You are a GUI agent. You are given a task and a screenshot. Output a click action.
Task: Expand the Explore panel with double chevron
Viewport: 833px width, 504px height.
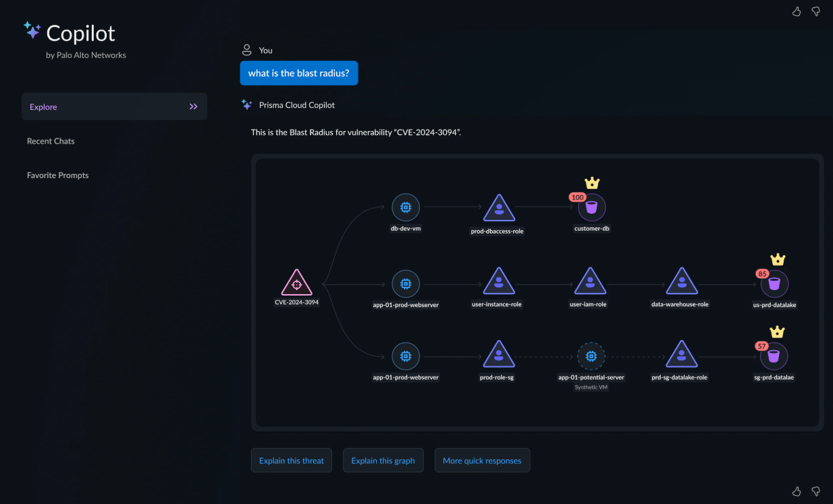[194, 107]
